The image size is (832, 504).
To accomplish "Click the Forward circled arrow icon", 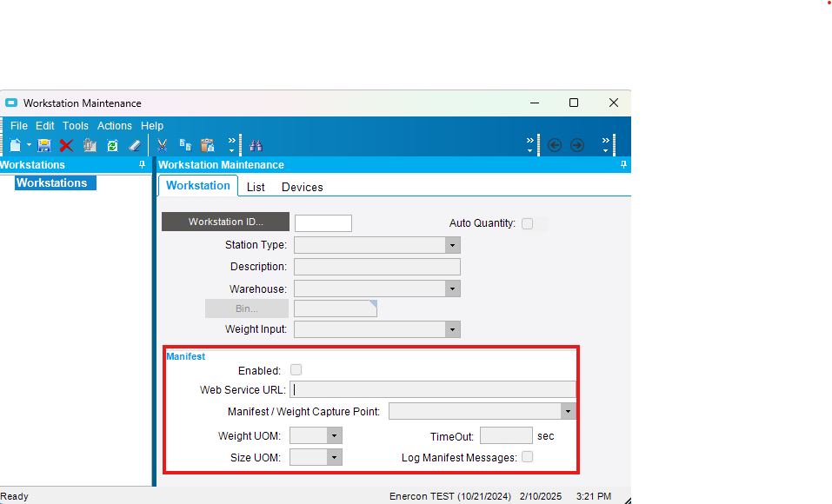I will 577,145.
